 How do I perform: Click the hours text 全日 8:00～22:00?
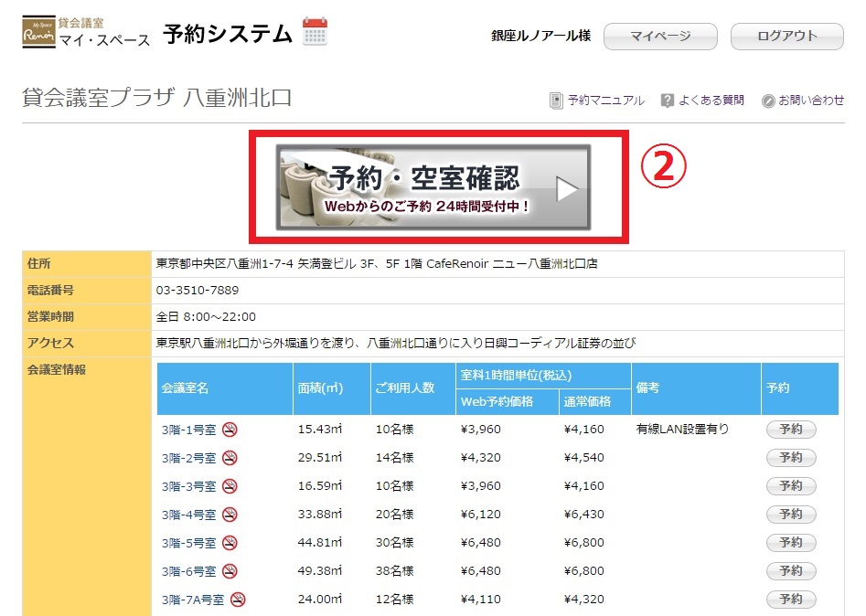click(206, 317)
